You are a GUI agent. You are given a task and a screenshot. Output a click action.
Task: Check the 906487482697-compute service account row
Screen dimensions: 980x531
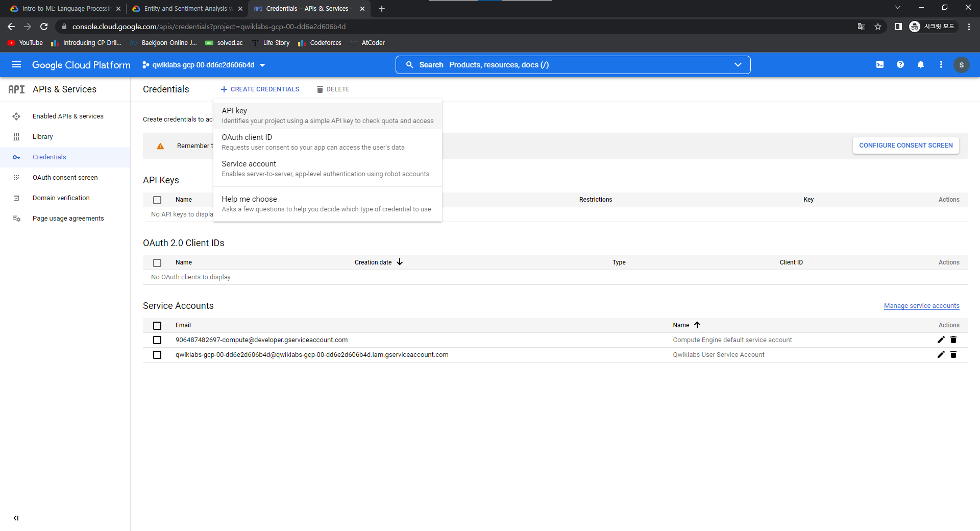click(157, 340)
